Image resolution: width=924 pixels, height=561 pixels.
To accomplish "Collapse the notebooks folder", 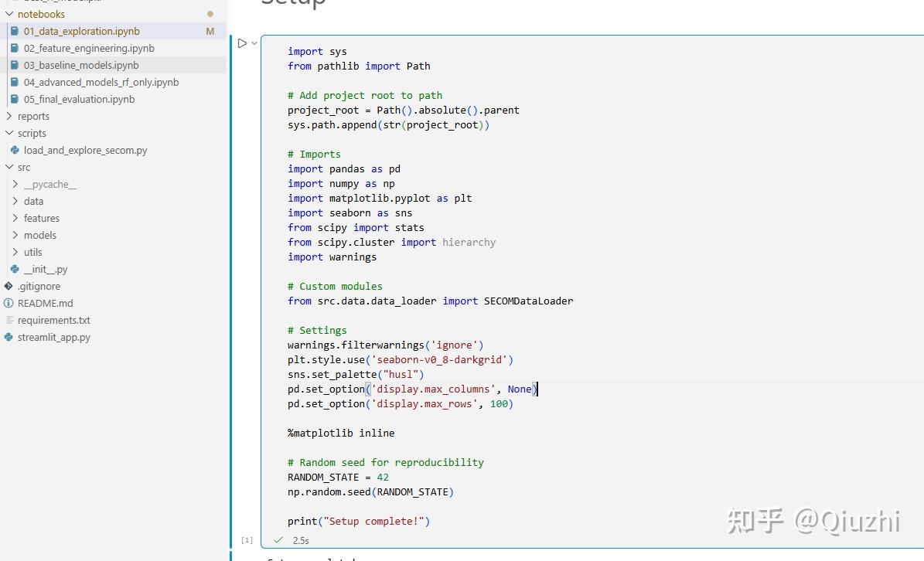I will pos(9,14).
